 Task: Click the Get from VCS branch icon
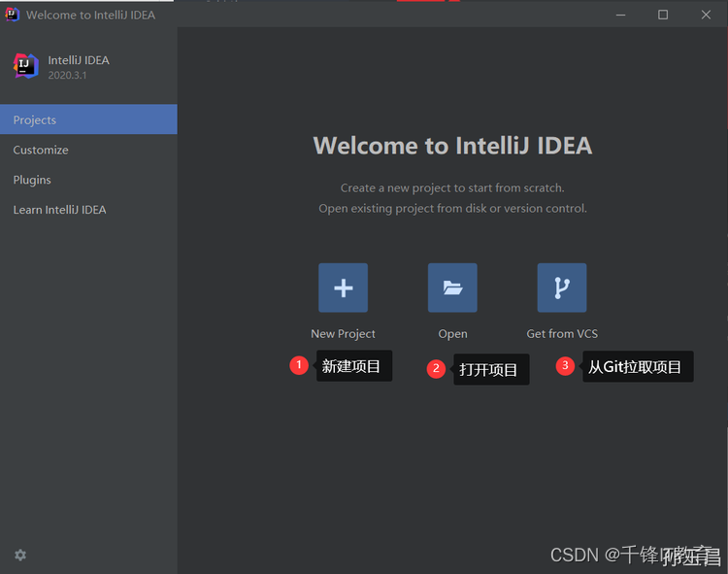pyautogui.click(x=562, y=287)
